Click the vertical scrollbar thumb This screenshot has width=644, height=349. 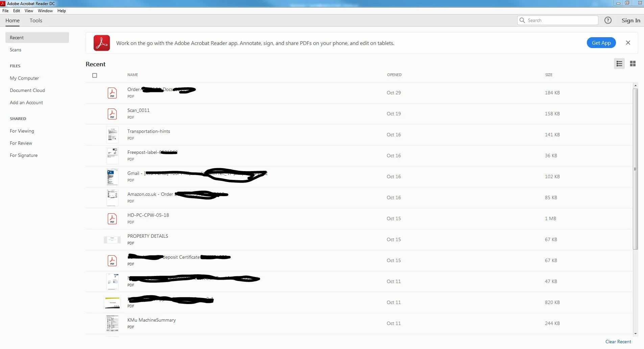[x=636, y=169]
